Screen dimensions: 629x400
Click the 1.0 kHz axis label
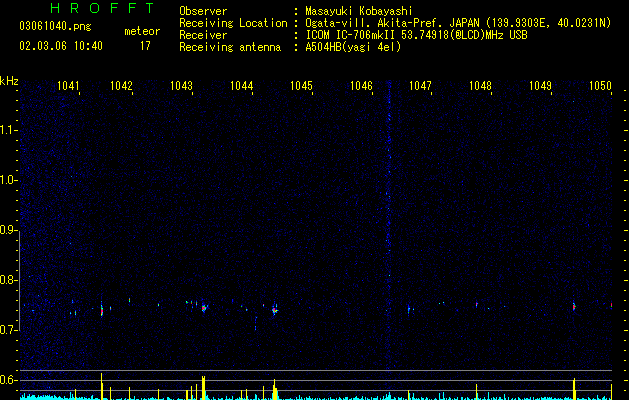[8, 180]
